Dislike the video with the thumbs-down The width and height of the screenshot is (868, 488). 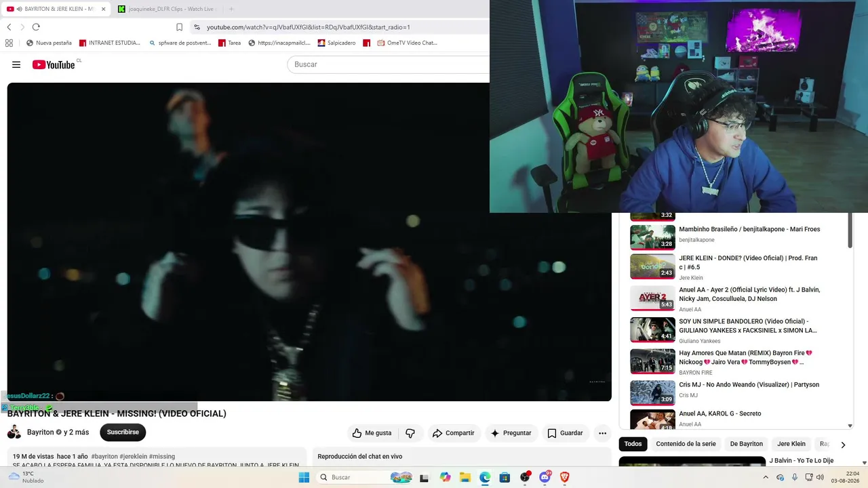(x=410, y=433)
